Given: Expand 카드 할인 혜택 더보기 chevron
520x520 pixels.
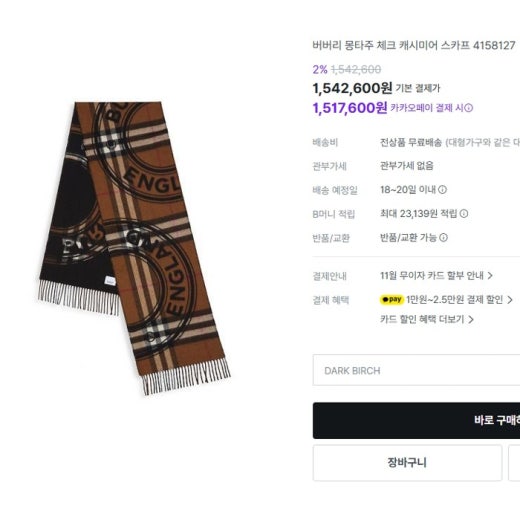Looking at the screenshot, I should tap(471, 319).
